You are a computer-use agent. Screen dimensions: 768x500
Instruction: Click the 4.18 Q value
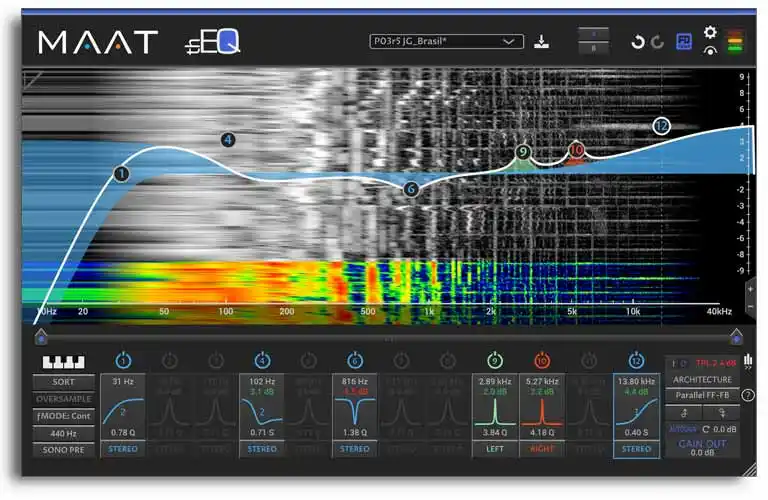[x=542, y=432]
